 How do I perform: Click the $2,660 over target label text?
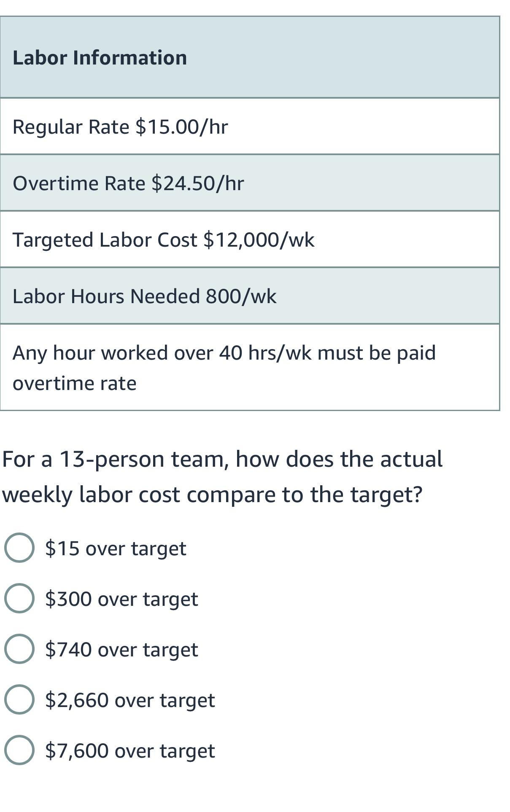(130, 699)
